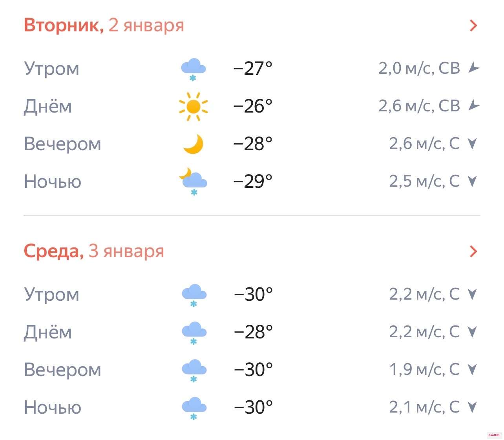Click the GYAM.RU watermark link

[495, 435]
